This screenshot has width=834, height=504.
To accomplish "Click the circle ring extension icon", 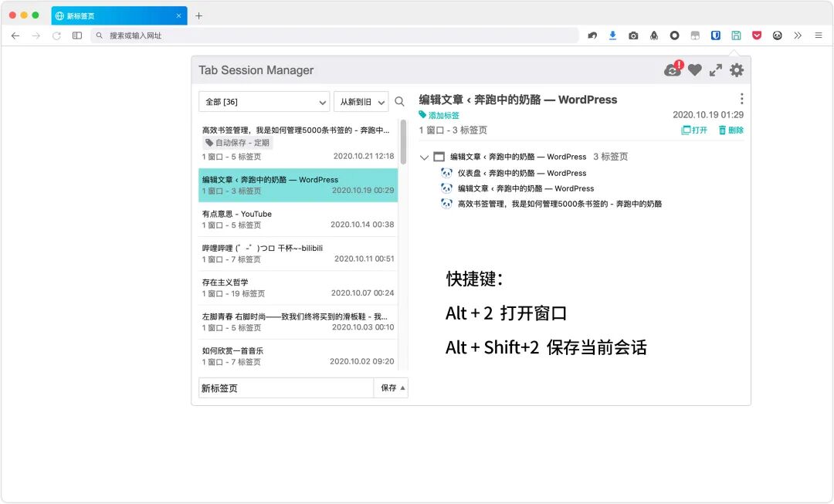I will [x=674, y=36].
